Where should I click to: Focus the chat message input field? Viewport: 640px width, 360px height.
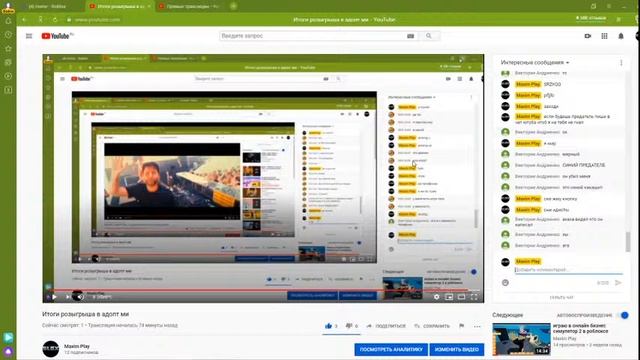click(x=568, y=270)
